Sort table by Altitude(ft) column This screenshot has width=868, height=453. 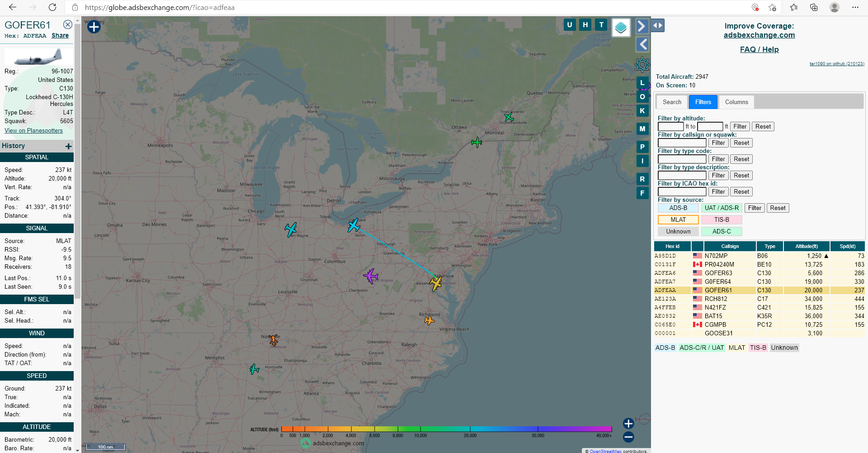pyautogui.click(x=807, y=246)
